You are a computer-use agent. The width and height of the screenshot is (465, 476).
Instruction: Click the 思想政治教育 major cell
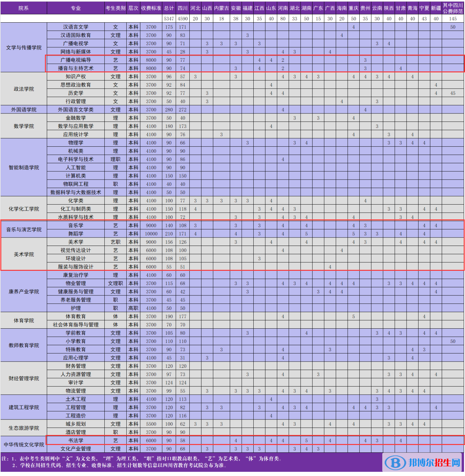click(x=76, y=85)
